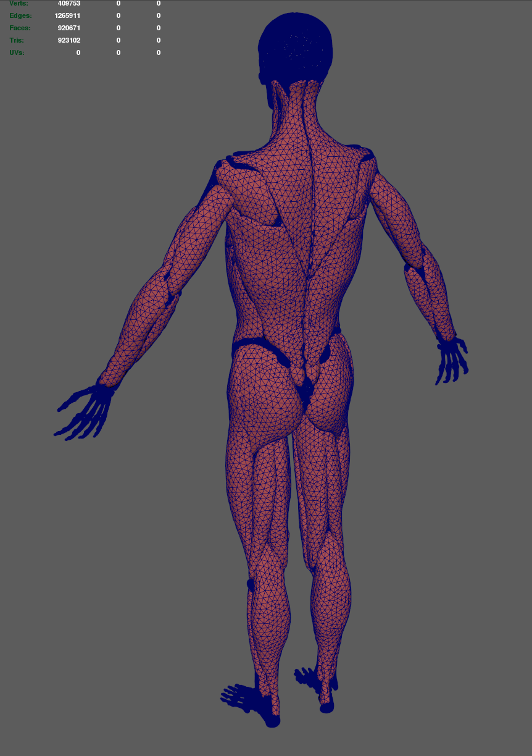Click the "Verts:" label in the HUD
Viewport: 532px width, 756px height.
pyautogui.click(x=19, y=4)
